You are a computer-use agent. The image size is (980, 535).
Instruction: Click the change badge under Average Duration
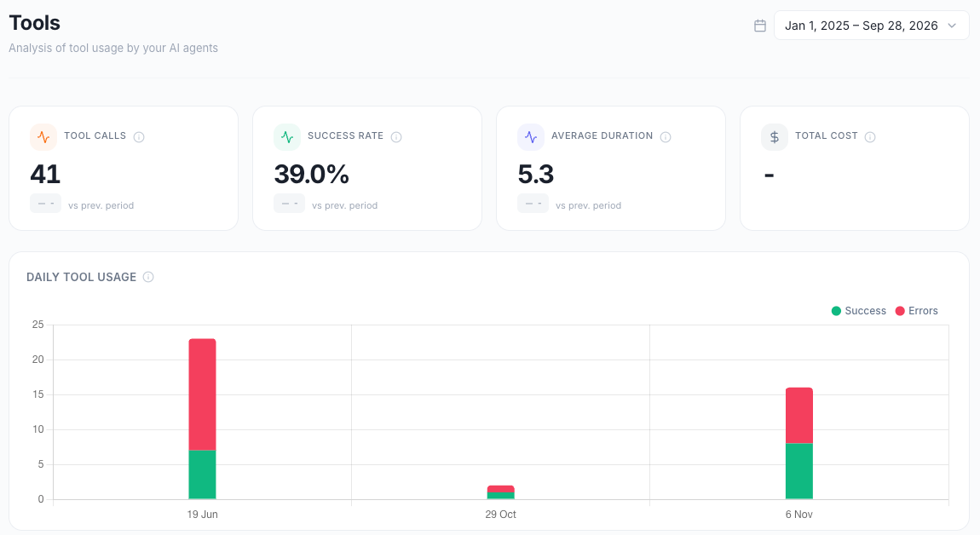coord(533,204)
